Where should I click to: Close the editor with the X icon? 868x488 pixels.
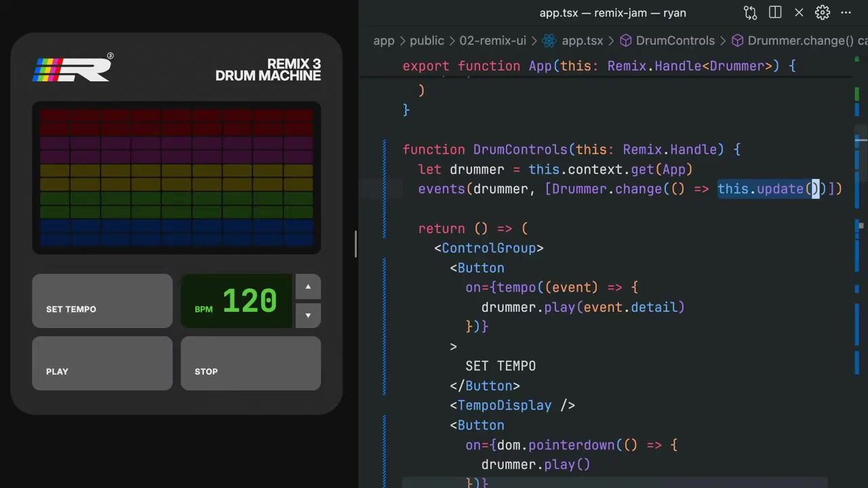tap(799, 13)
